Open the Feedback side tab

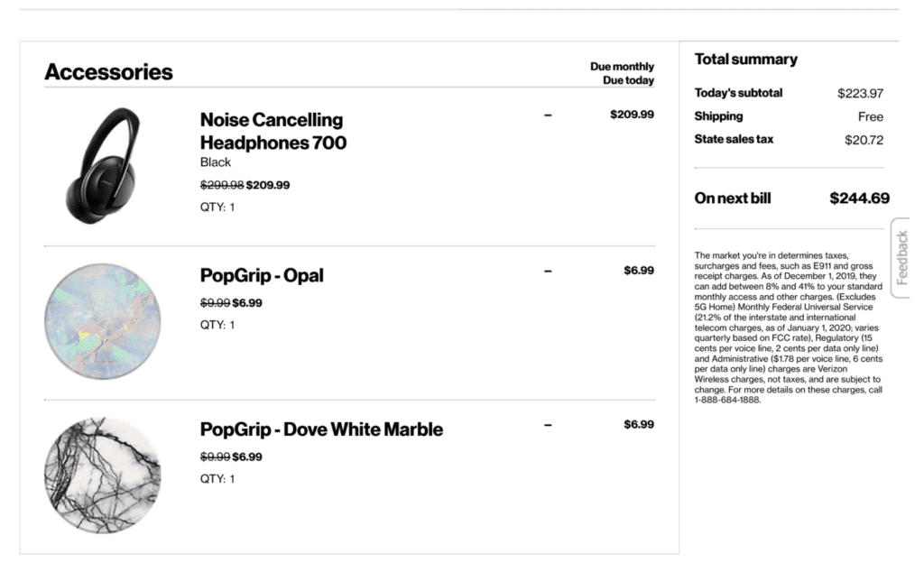[x=901, y=258]
